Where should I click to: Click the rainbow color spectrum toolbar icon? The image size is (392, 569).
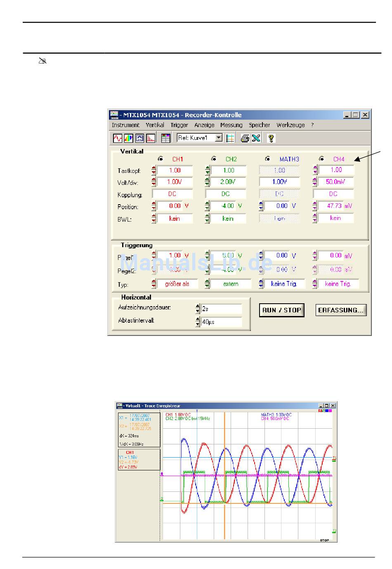click(128, 138)
